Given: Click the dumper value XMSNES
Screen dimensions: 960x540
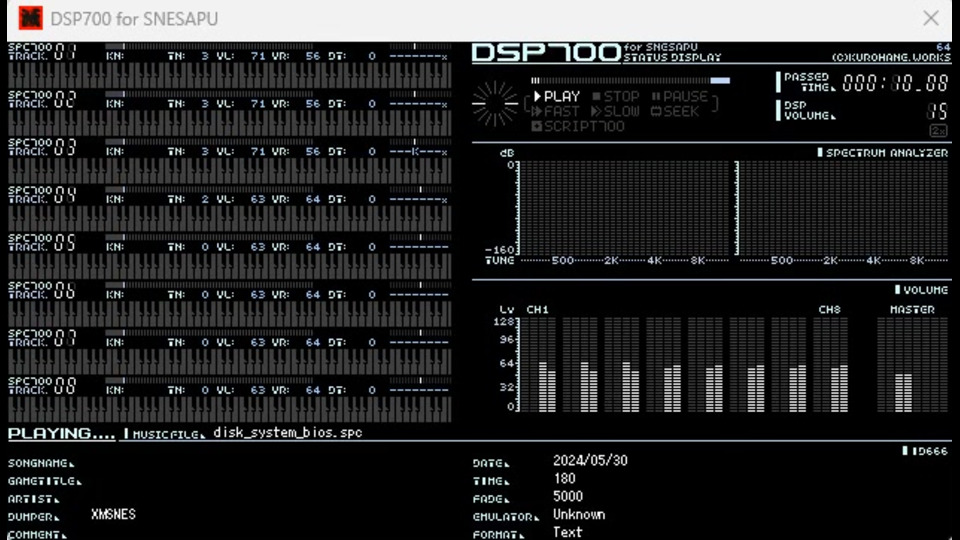Looking at the screenshot, I should [x=113, y=514].
